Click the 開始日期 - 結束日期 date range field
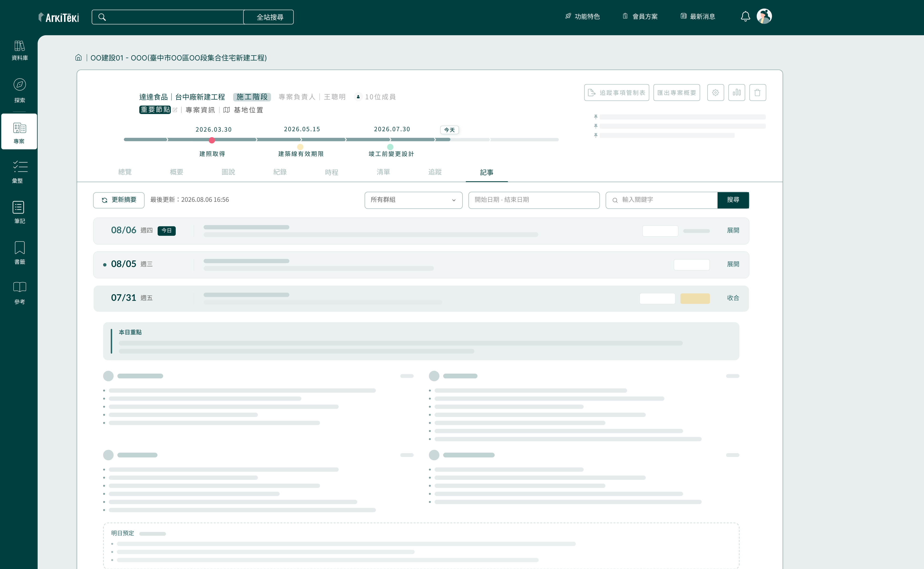Viewport: 924px width, 569px height. pyautogui.click(x=534, y=200)
